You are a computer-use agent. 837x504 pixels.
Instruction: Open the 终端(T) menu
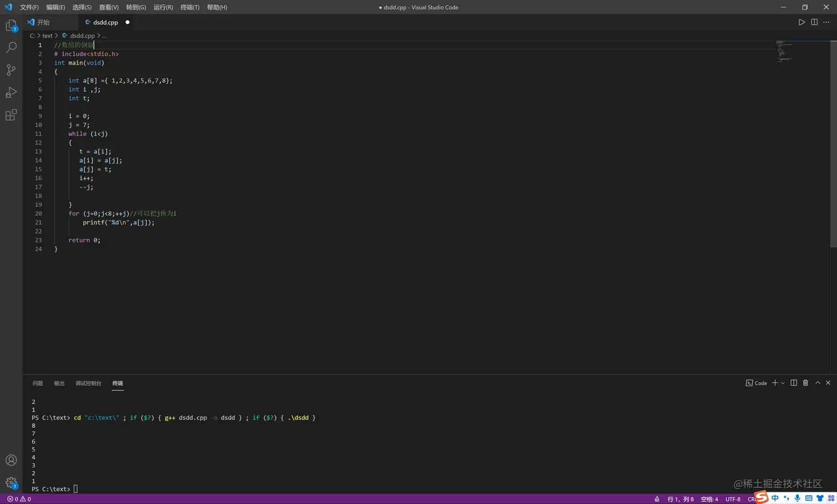[x=190, y=7]
